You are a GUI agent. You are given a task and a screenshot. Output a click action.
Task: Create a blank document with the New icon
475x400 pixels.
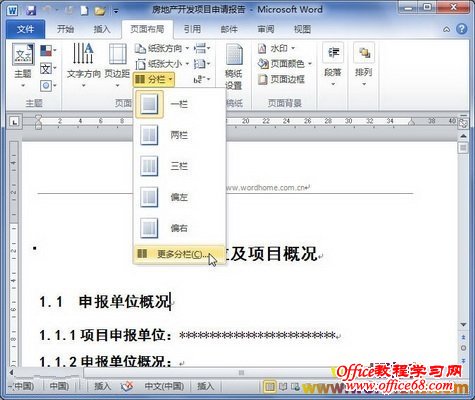(x=84, y=10)
